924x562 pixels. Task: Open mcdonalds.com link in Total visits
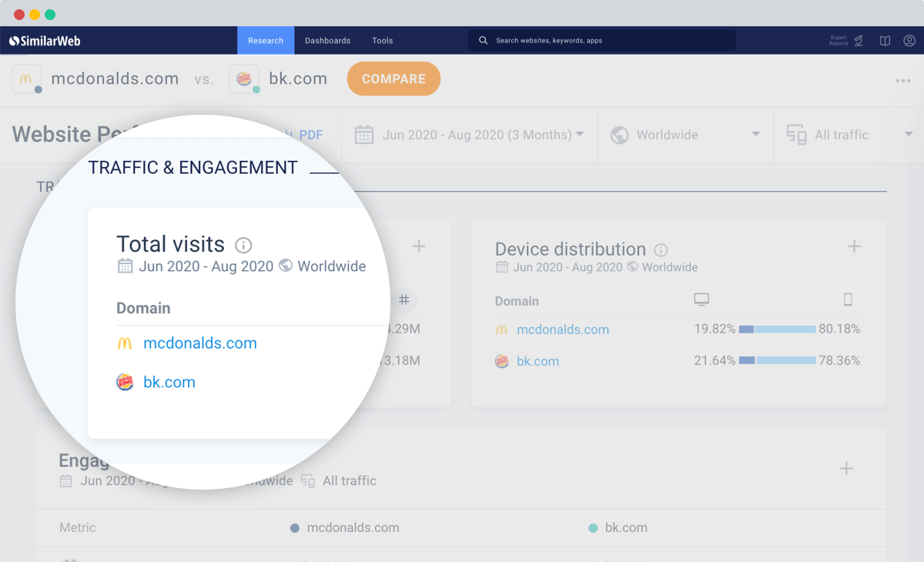200,343
